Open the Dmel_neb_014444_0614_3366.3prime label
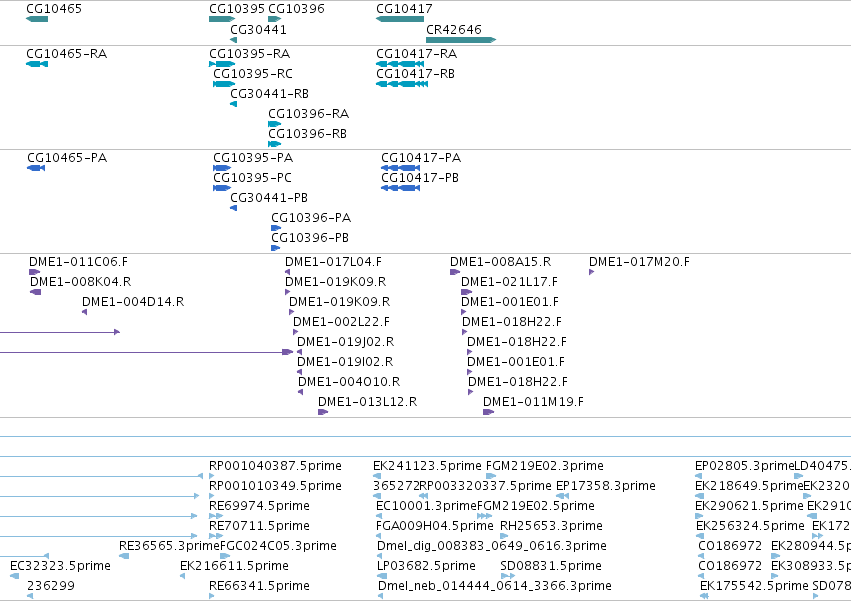Viewport: 851px width, 601px height. 494,586
